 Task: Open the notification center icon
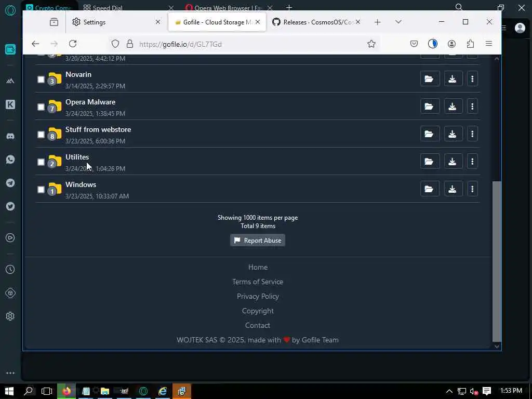pos(487,391)
